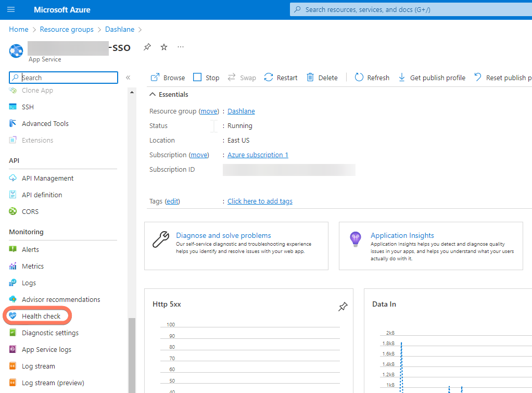This screenshot has height=393, width=532.
Task: Open the SSH sidebar item
Action: click(21, 107)
